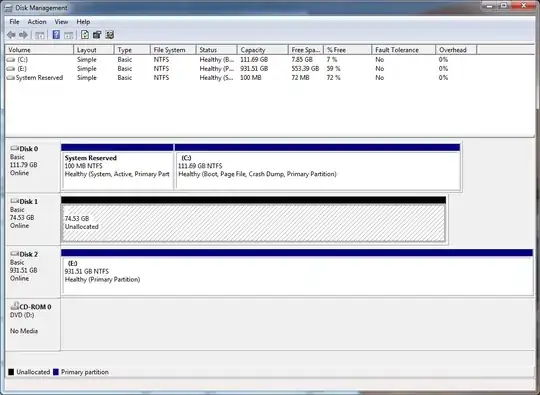Click the '111.69 GB' capacity cell
The width and height of the screenshot is (540, 395).
(x=254, y=60)
